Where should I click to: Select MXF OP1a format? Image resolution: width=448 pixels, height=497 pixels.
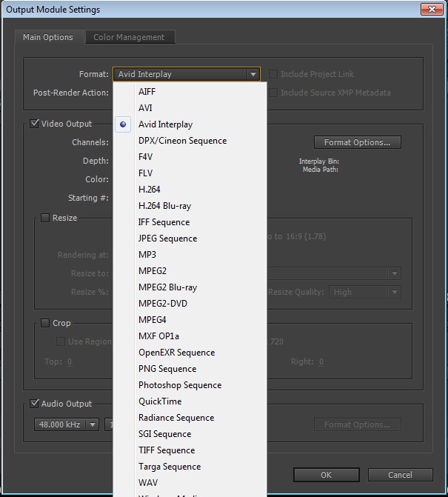tap(190, 336)
